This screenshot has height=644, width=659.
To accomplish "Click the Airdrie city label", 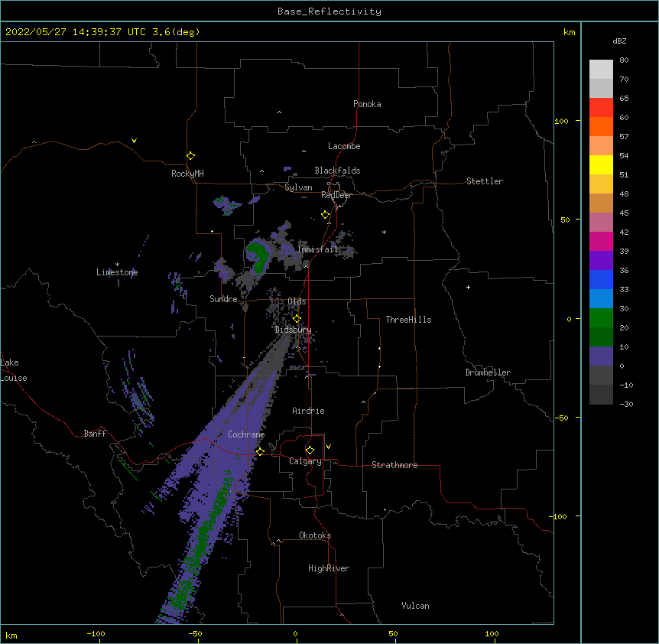I will click(x=308, y=411).
